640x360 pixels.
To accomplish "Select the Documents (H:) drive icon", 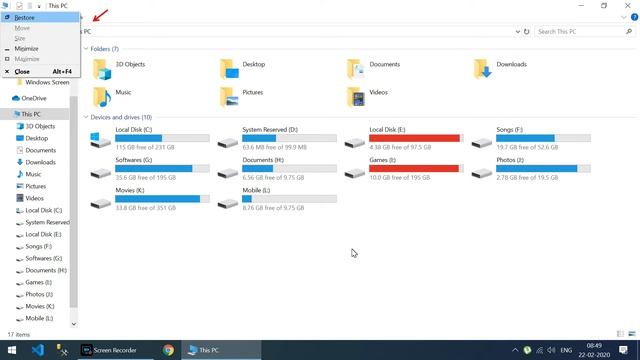I will click(228, 173).
